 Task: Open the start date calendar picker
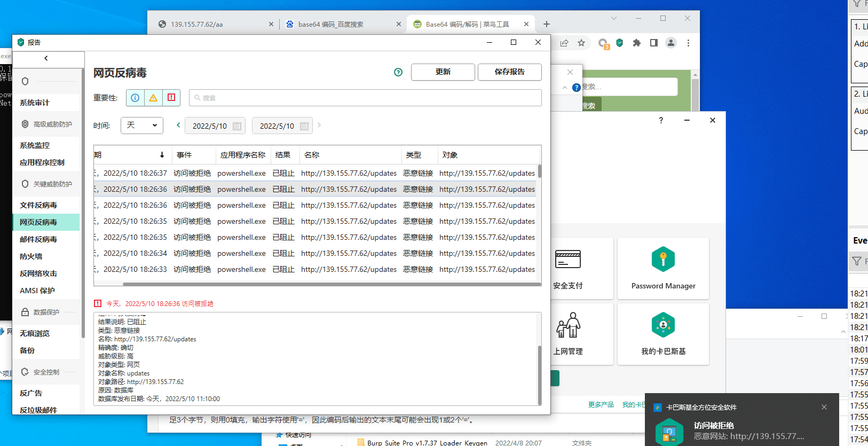pyautogui.click(x=237, y=126)
